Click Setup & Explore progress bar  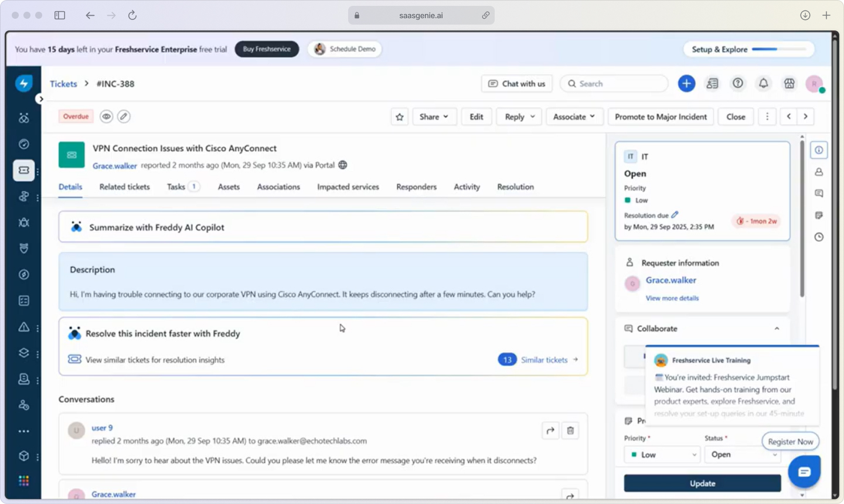click(748, 49)
